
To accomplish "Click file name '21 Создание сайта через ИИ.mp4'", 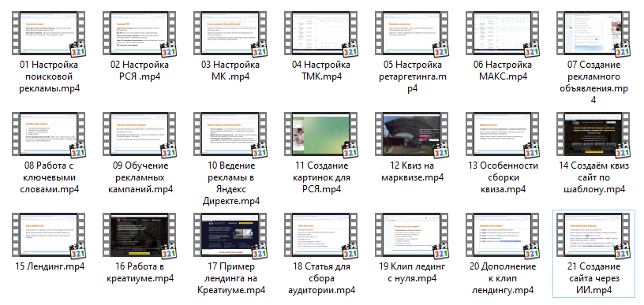I will click(x=594, y=279).
